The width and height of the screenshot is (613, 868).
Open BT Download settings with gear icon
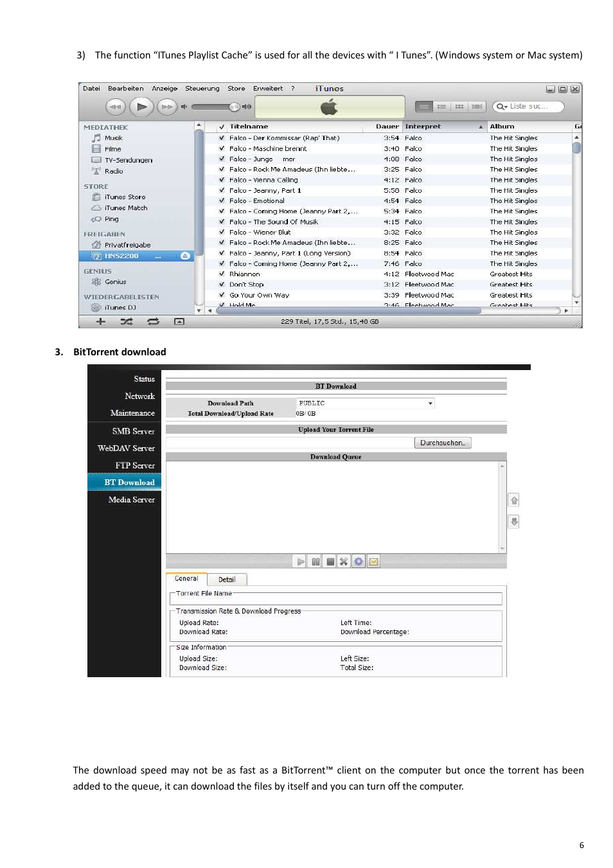[x=359, y=561]
